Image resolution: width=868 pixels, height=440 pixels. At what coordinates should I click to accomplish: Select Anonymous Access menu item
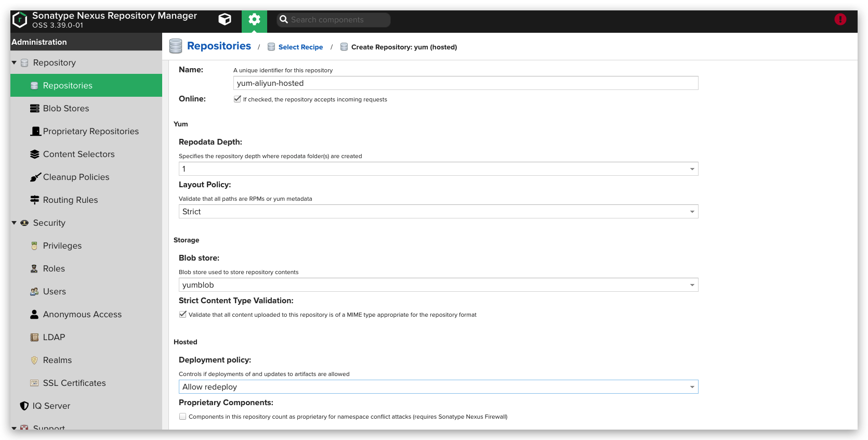coord(82,315)
